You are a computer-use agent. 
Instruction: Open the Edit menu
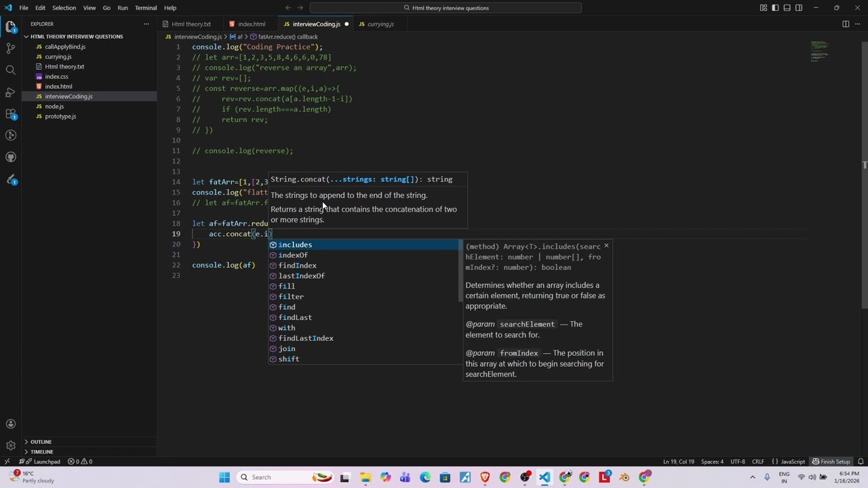41,7
